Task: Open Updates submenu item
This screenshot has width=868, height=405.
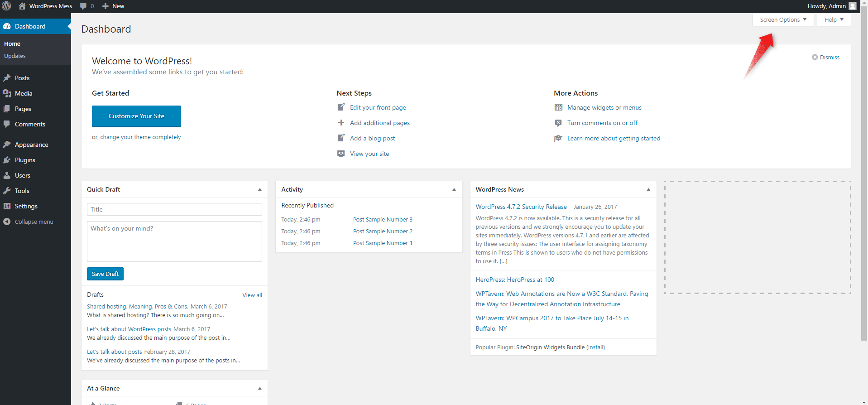Action: click(x=15, y=56)
